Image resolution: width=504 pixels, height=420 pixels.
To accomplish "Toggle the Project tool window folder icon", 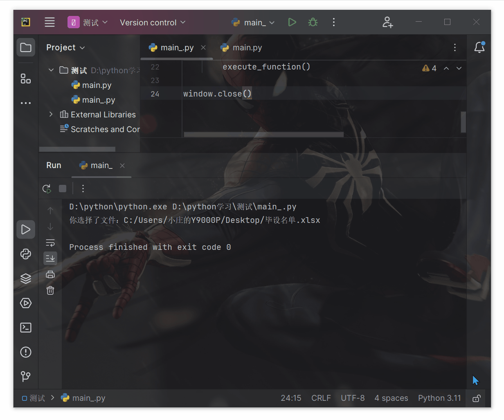I will pyautogui.click(x=26, y=47).
